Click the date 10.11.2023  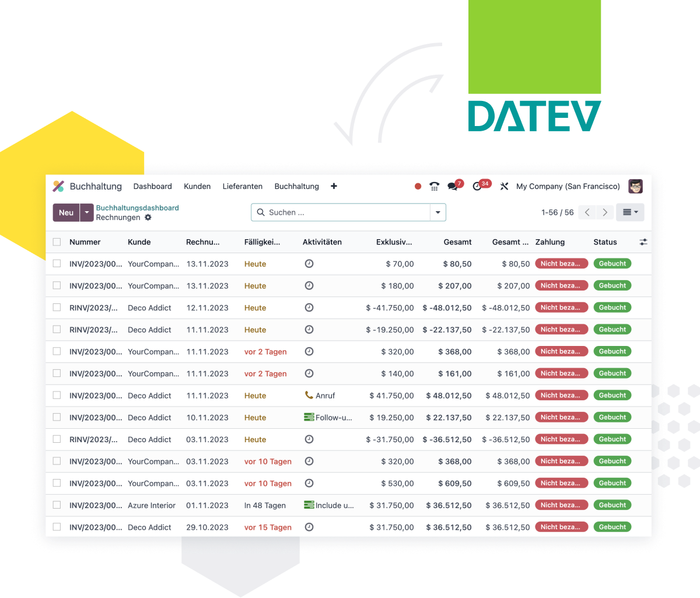click(x=208, y=417)
